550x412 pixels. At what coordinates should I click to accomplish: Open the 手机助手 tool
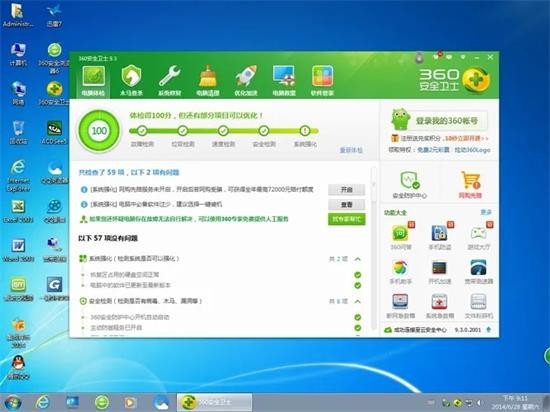(401, 272)
